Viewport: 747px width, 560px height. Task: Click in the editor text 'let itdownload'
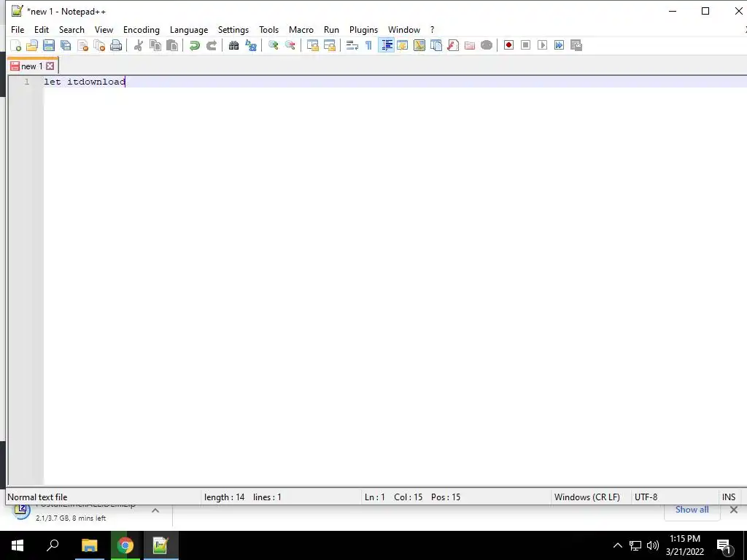coord(85,82)
